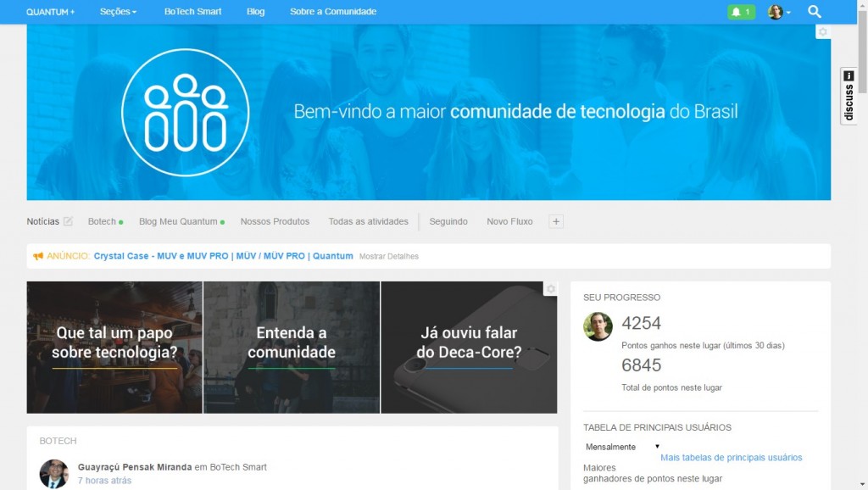Expand the Seções dropdown menu
The width and height of the screenshot is (868, 490).
(118, 12)
